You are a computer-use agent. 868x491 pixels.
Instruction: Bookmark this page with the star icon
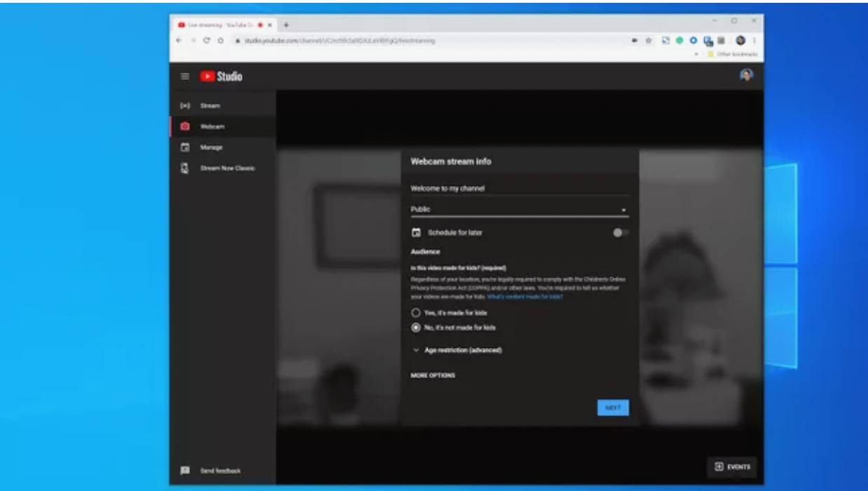649,41
